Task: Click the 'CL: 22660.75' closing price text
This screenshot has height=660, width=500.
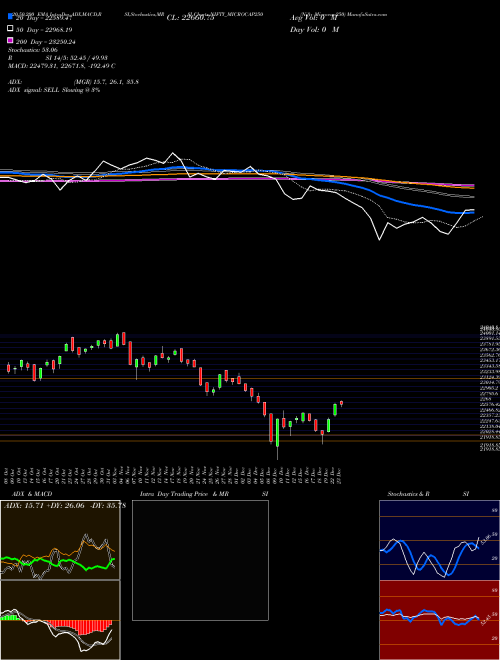Action: pos(191,18)
